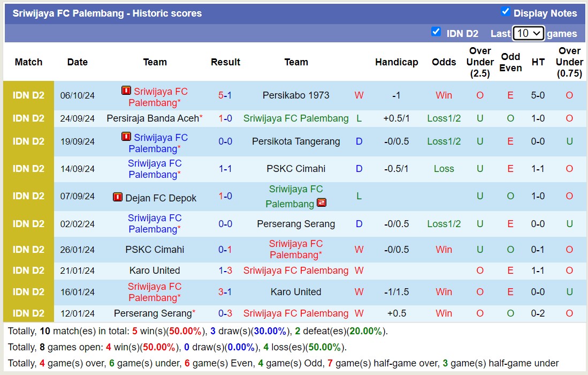Open the Persiraja Banda Aceh team link

point(152,118)
